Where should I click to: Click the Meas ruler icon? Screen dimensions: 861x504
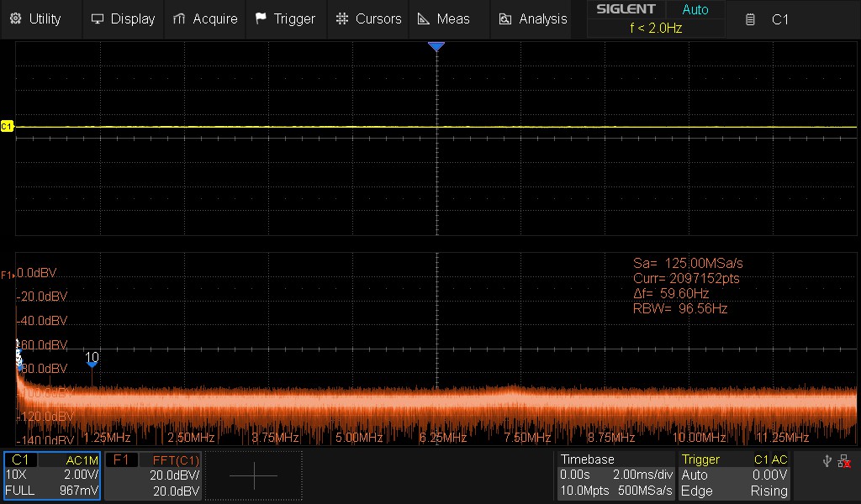pyautogui.click(x=424, y=18)
